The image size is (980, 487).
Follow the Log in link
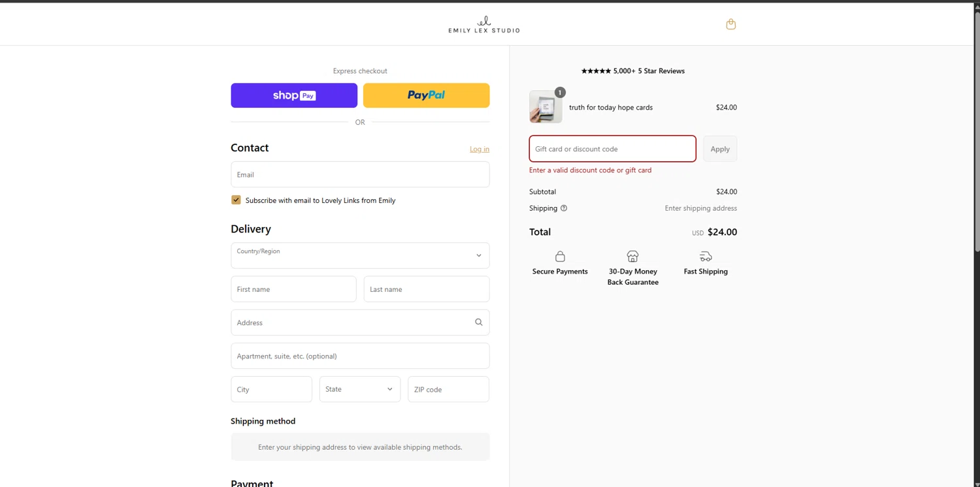[480, 149]
